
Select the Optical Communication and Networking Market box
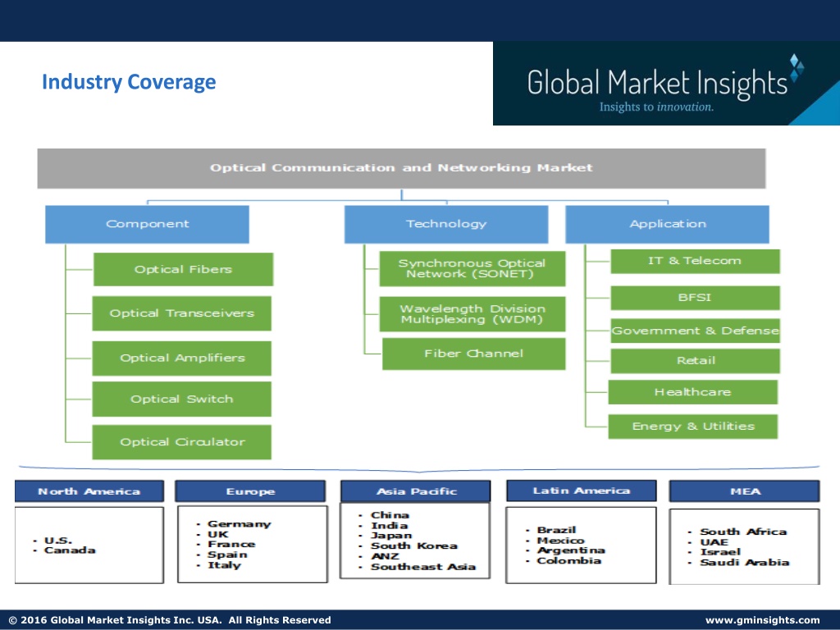401,168
